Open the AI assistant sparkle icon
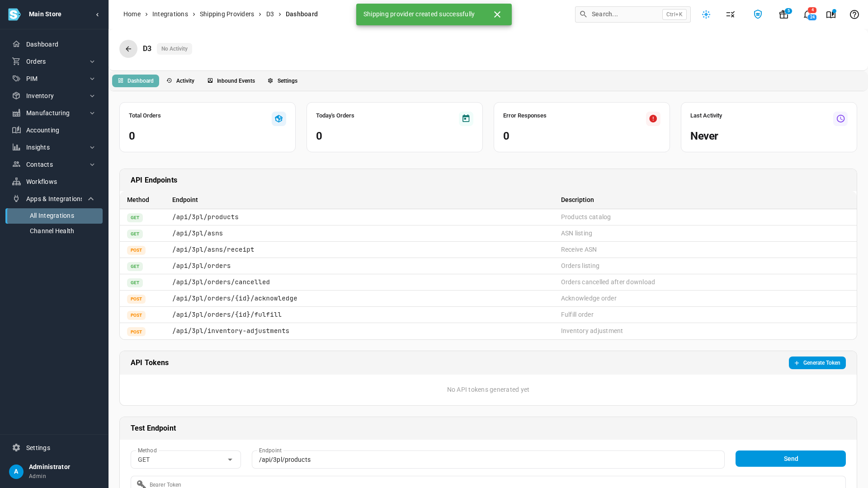The height and width of the screenshot is (488, 868). (x=706, y=14)
